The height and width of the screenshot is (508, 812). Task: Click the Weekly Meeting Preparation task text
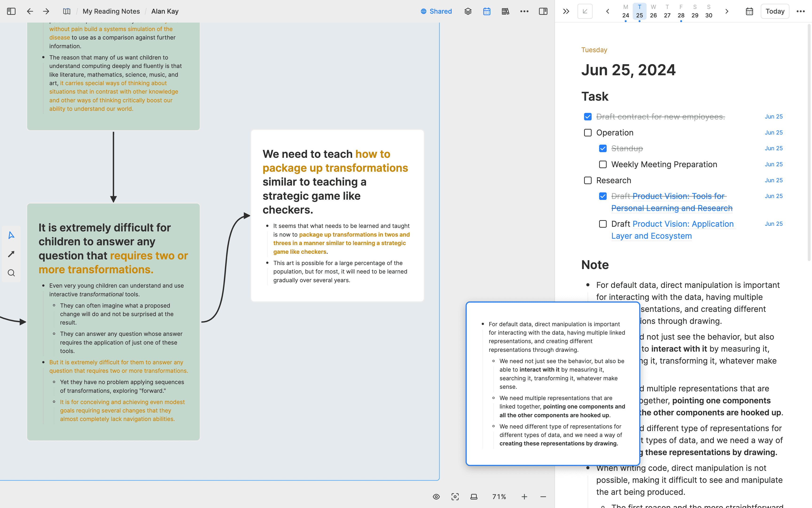(x=664, y=164)
